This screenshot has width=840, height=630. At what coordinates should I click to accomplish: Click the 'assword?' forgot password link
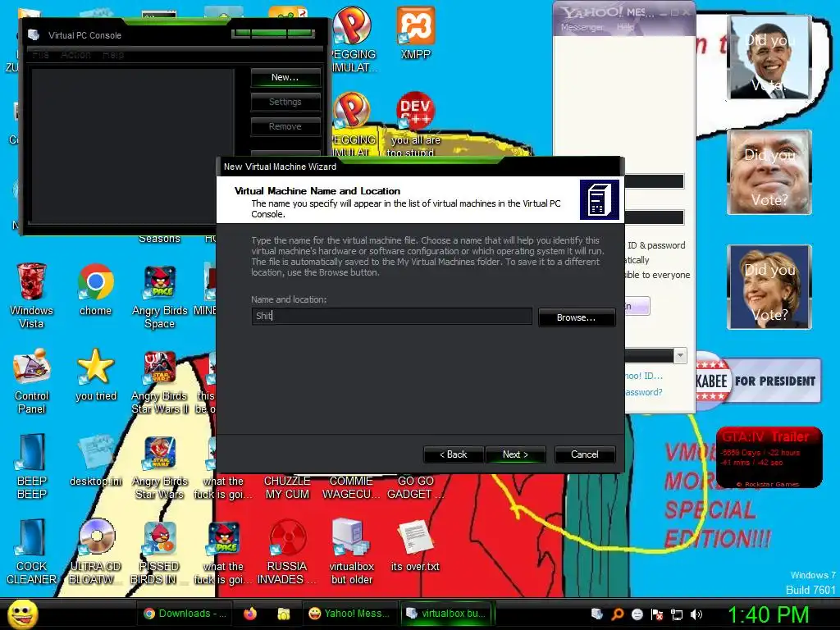tap(643, 392)
